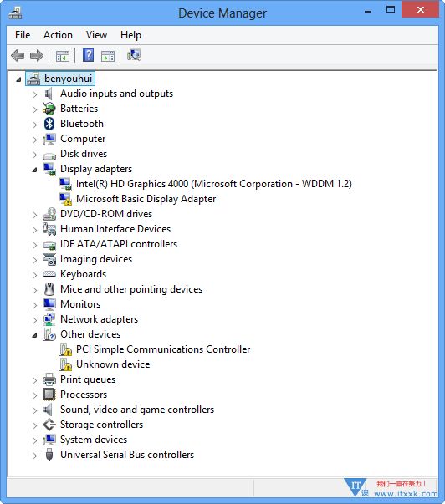Select the Unknown device text
Image resolution: width=445 pixels, height=504 pixels.
[x=113, y=364]
